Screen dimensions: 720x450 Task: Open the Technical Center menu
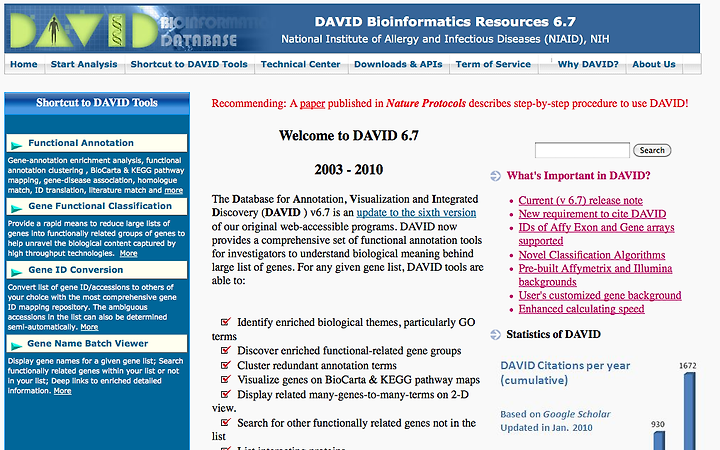click(300, 64)
